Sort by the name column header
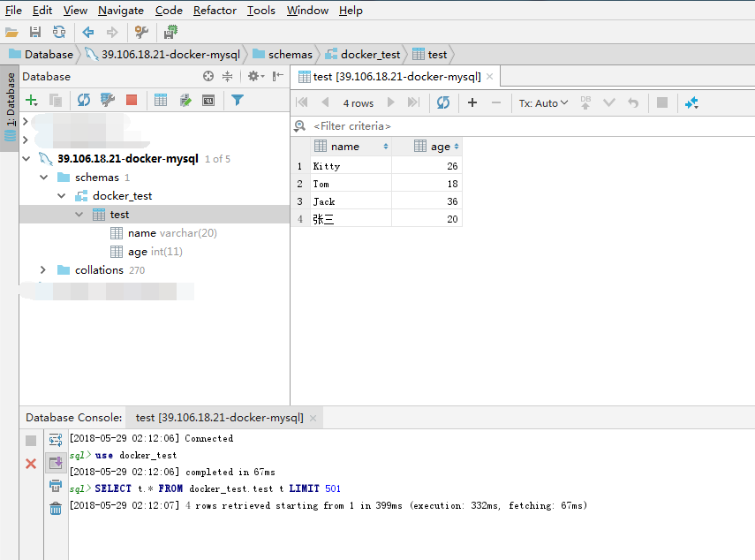This screenshot has height=560, width=755. [351, 147]
